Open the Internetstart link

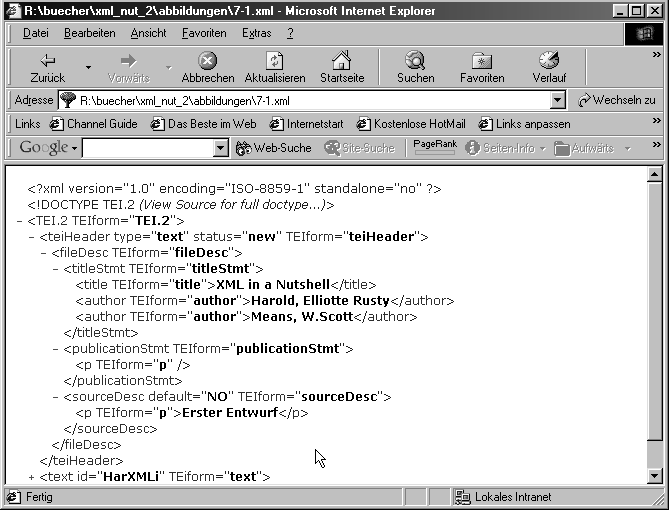coord(306,124)
